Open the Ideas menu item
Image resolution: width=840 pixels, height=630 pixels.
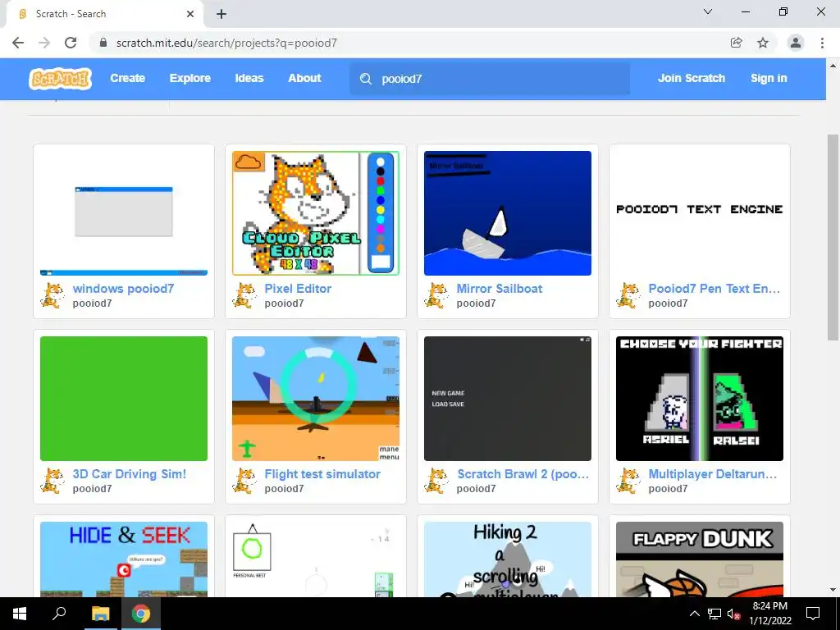249,78
